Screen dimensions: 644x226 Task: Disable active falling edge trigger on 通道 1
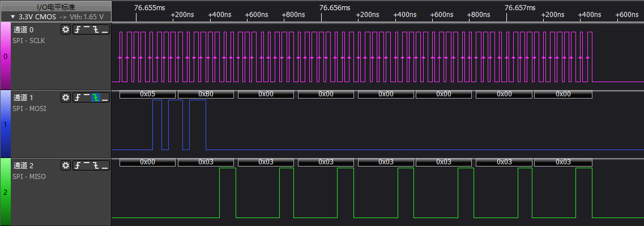[96, 97]
